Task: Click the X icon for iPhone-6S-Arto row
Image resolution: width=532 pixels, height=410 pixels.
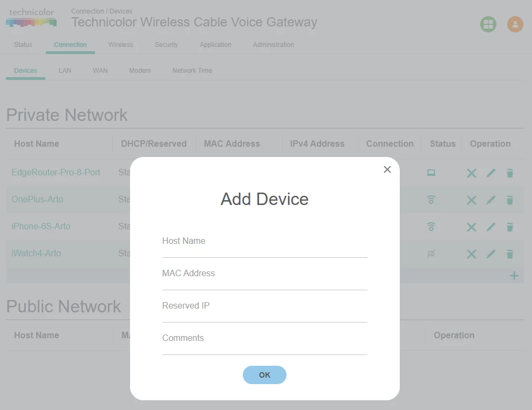Action: (471, 227)
